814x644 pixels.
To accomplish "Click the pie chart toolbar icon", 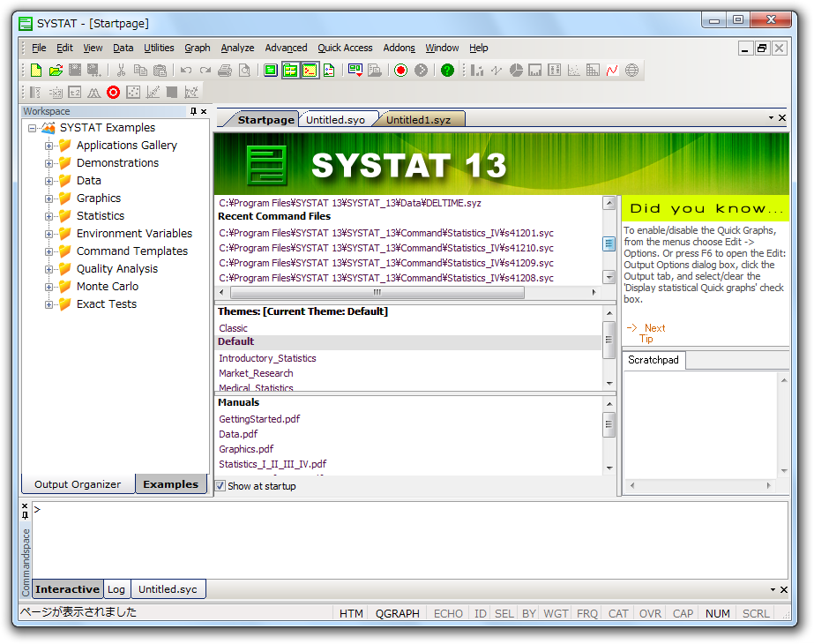I will click(x=515, y=70).
